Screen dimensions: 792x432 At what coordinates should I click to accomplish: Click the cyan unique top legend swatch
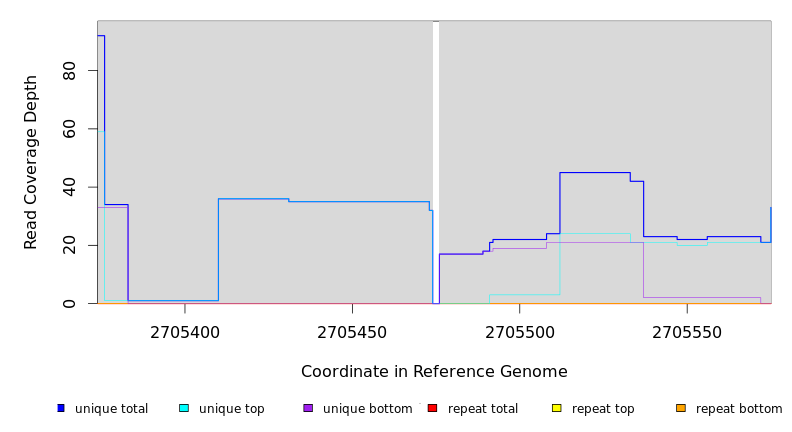[184, 408]
